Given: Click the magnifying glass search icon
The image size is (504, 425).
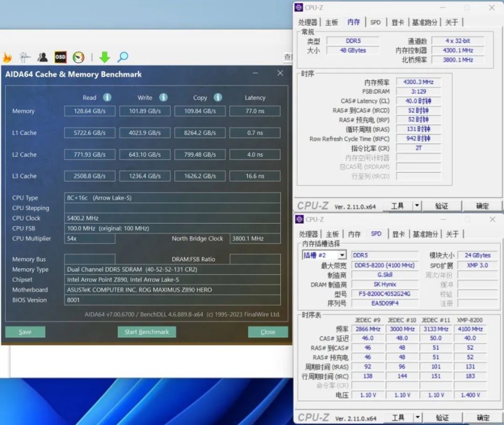Looking at the screenshot, I should coord(122,57).
